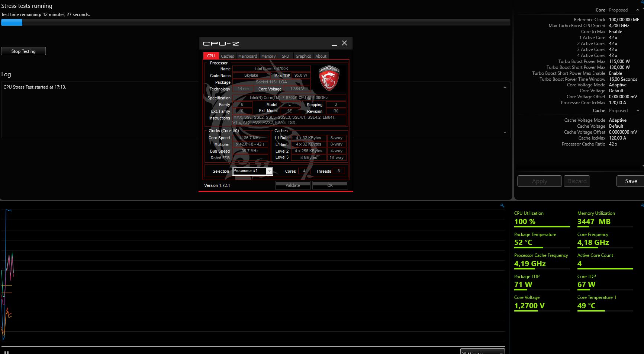Screen dimensions: 644x354
Task: Click the CPU-Z Core Voltage 1.384 V field
Action: [297, 89]
